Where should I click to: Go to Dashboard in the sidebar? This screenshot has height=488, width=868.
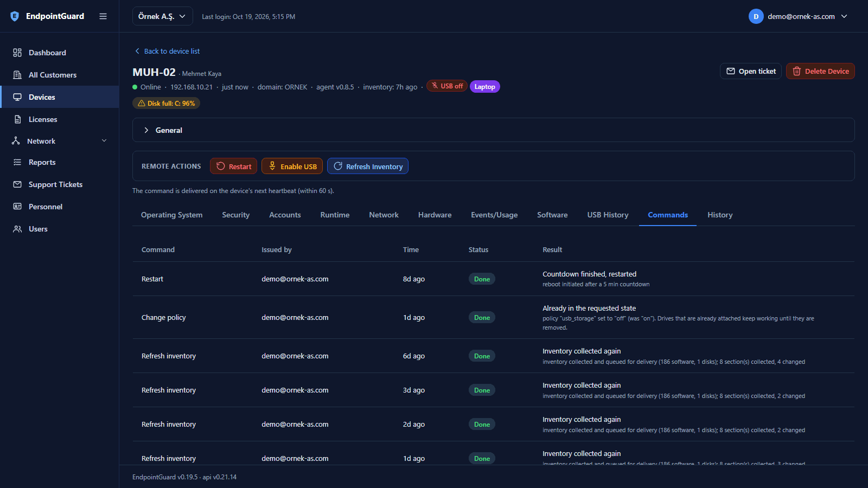[60, 53]
